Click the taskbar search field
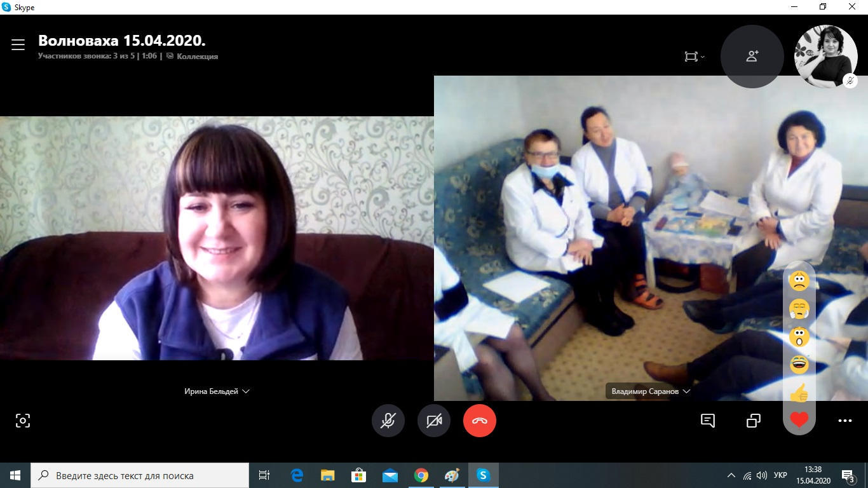The height and width of the screenshot is (488, 868). 140,475
